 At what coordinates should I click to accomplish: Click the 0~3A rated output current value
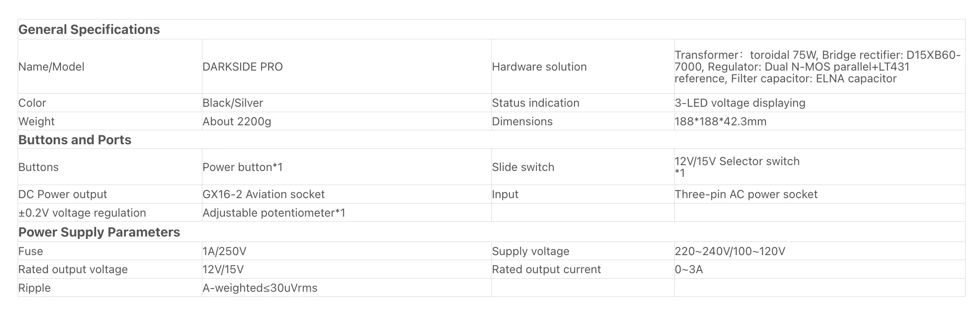point(689,270)
